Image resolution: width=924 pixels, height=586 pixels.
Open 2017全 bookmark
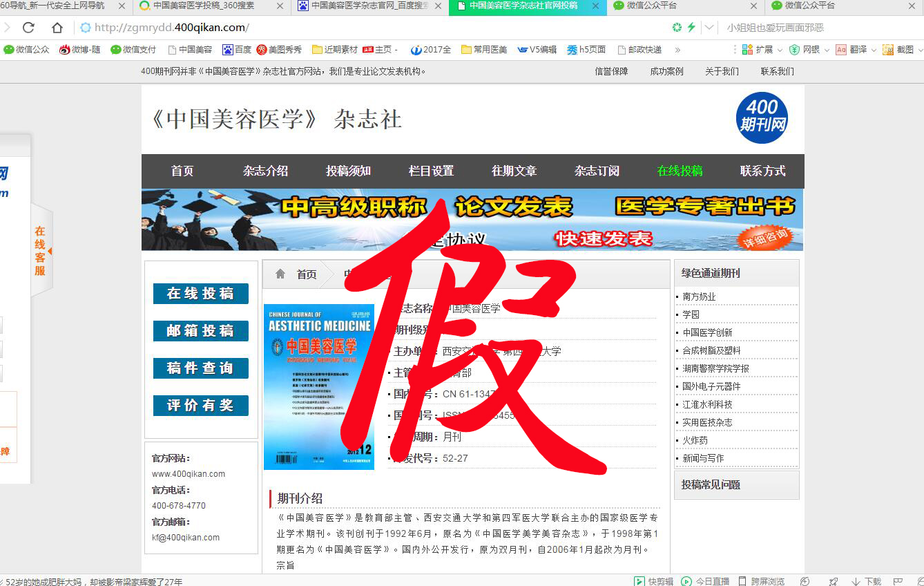431,50
